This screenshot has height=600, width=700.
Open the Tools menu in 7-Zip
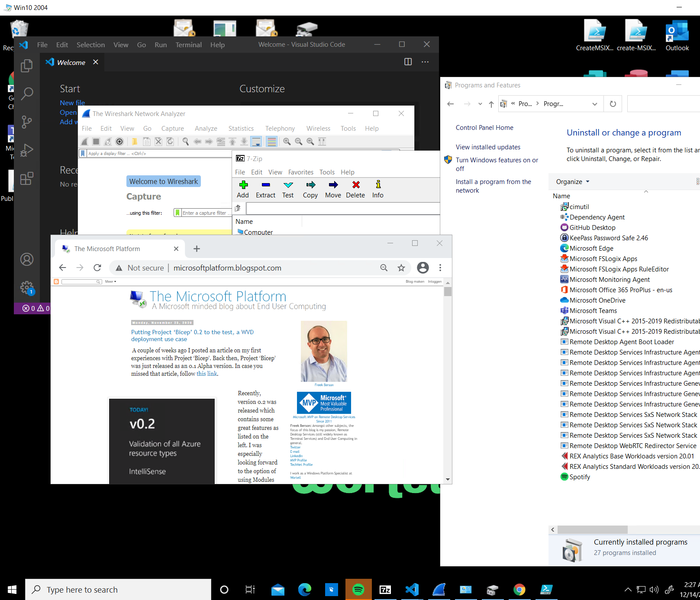pyautogui.click(x=327, y=172)
